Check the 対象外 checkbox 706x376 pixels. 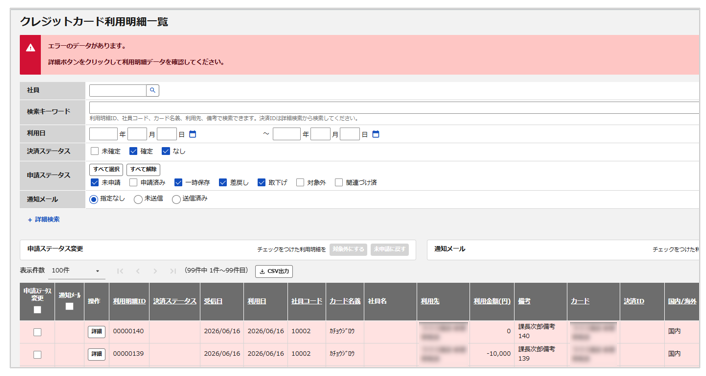click(300, 182)
